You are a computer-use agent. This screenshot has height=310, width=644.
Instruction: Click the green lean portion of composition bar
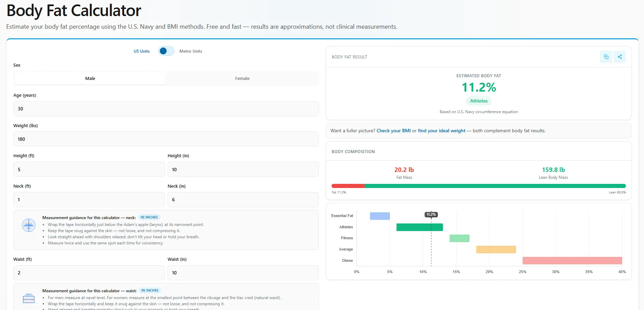(495, 186)
